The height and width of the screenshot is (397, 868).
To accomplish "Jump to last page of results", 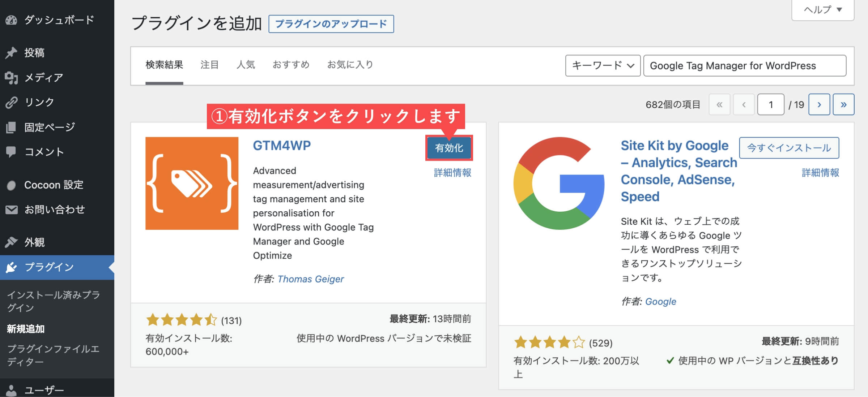I will (x=843, y=104).
